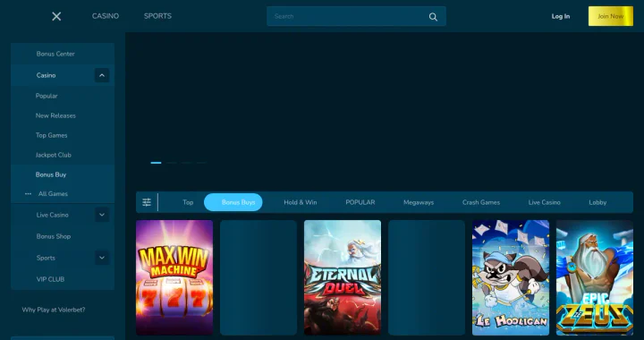
Task: Select Bonus Buy in sidebar
Action: tap(51, 175)
